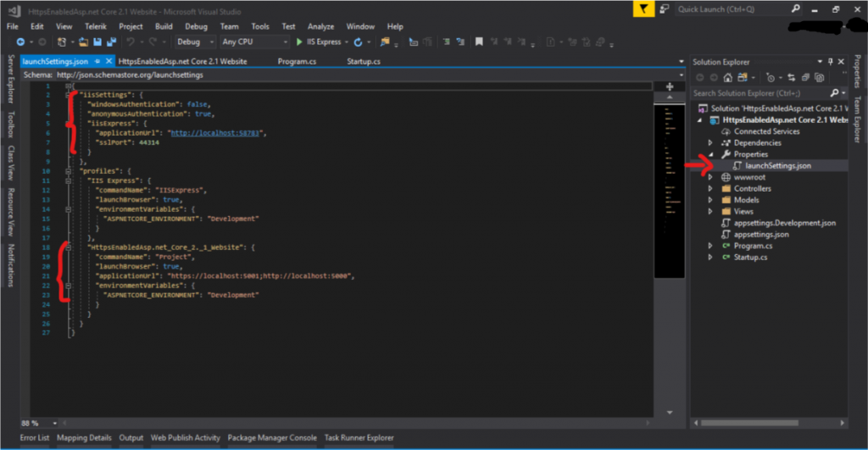Close the launchSettings.json editor tab
This screenshot has width=868, height=450.
click(x=109, y=61)
